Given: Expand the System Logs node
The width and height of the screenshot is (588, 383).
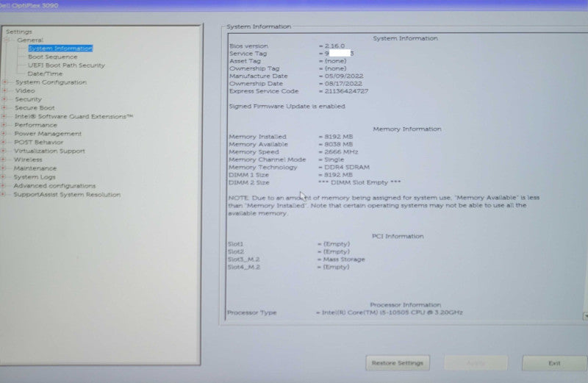Looking at the screenshot, I should click(3, 177).
